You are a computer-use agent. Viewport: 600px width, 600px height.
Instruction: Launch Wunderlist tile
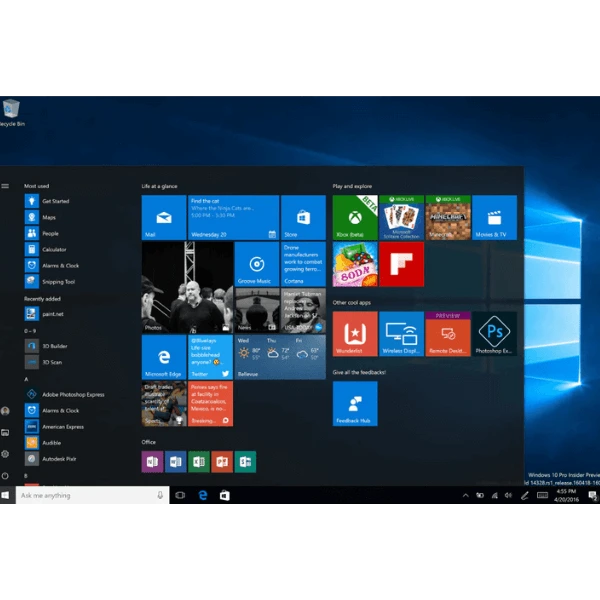click(355, 334)
